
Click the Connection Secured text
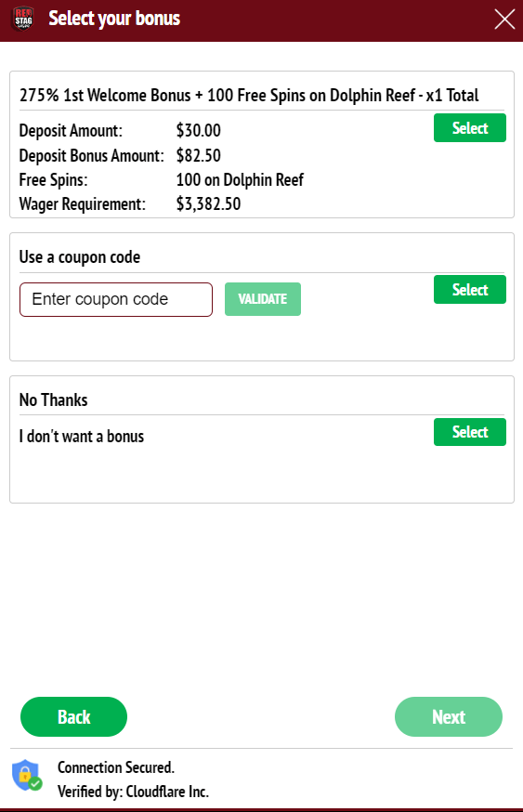point(116,767)
